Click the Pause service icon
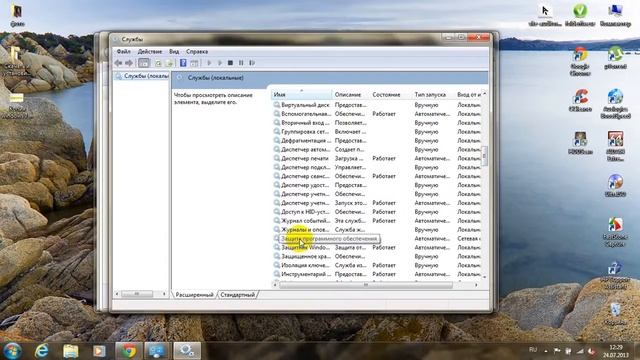Image resolution: width=640 pixels, height=360 pixels. pos(241,63)
